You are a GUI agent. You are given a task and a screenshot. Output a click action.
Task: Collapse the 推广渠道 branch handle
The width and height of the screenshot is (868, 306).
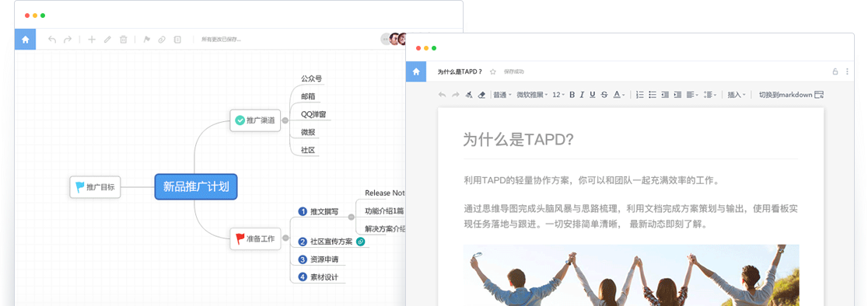pyautogui.click(x=285, y=120)
